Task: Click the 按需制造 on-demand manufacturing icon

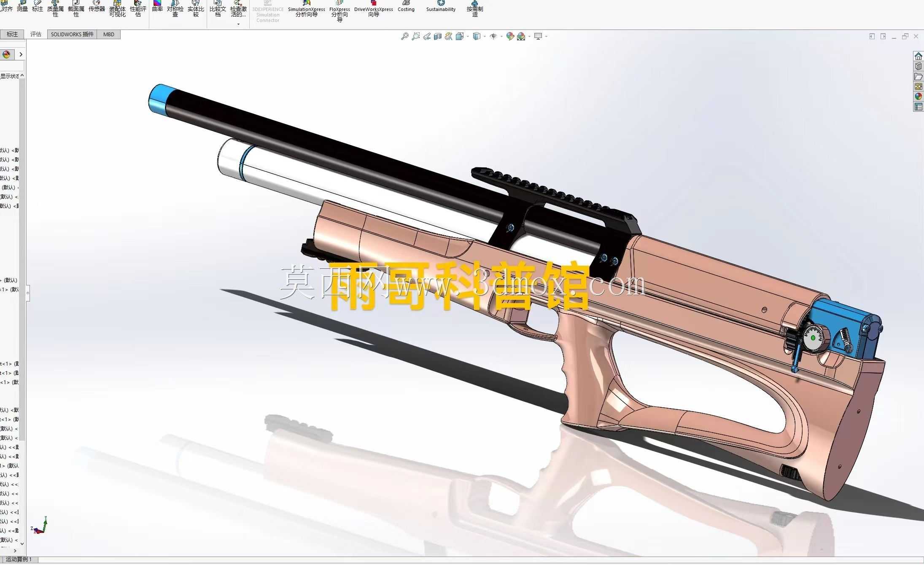Action: coord(475,8)
